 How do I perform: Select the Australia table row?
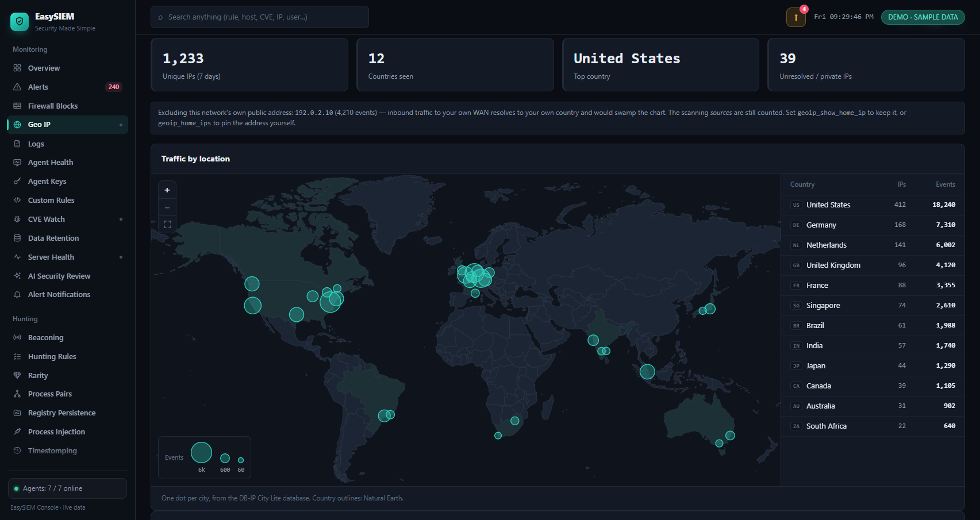click(x=873, y=406)
